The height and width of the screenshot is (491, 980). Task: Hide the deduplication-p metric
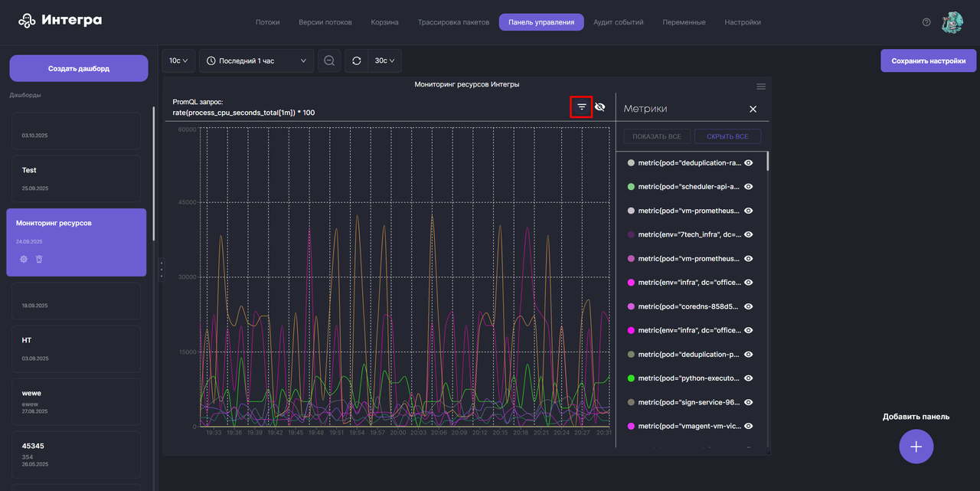749,354
